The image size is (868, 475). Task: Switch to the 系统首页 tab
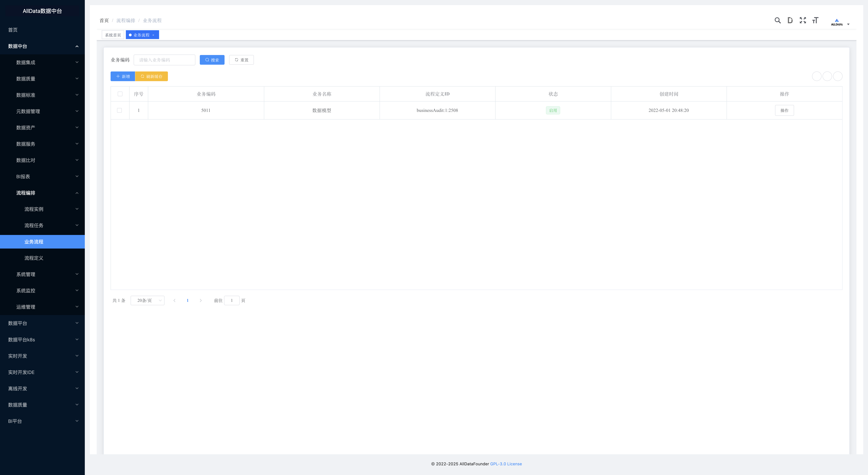[x=113, y=35]
